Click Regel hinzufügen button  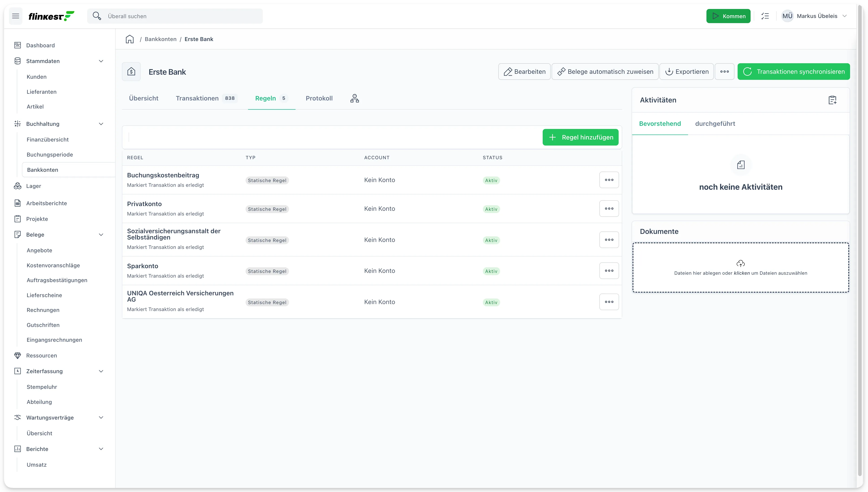(580, 137)
